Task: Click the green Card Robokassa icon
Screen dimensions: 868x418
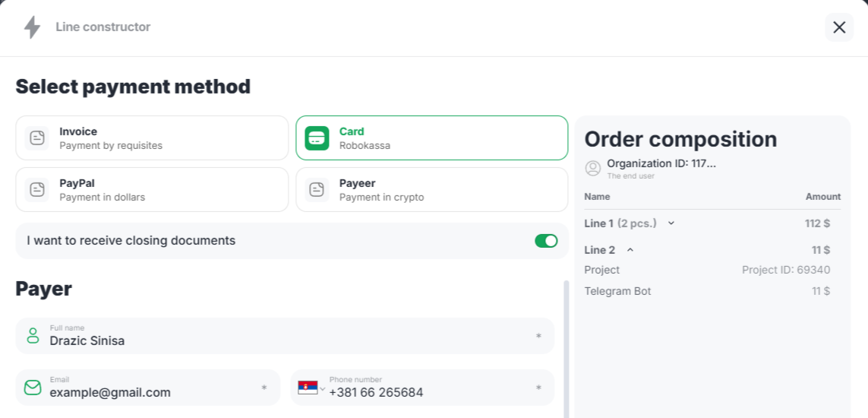Action: point(317,138)
